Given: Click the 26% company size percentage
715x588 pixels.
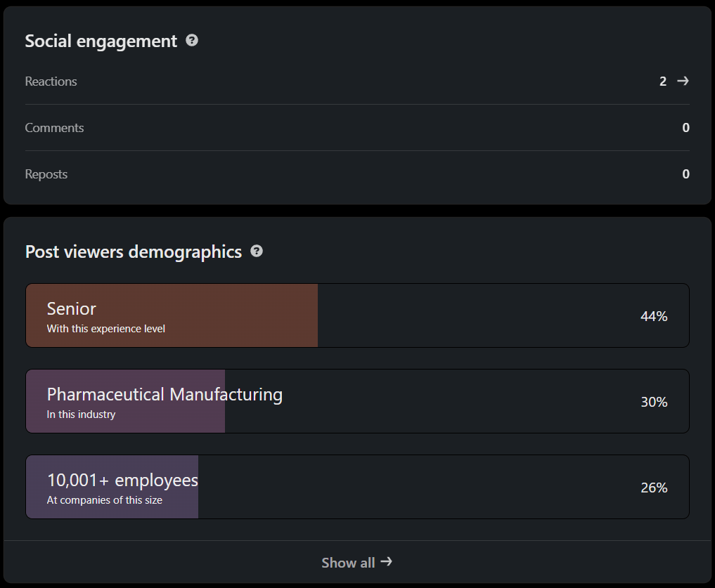Looking at the screenshot, I should [654, 488].
